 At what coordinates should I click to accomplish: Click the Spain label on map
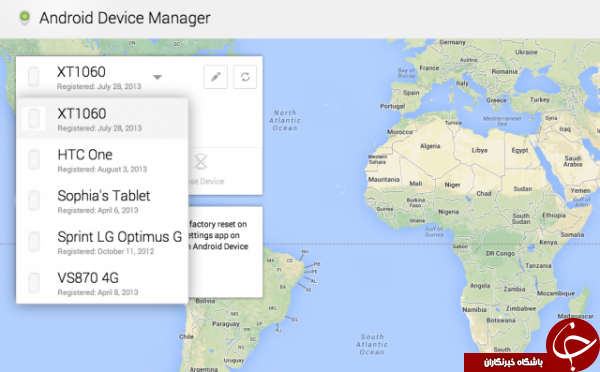pyautogui.click(x=411, y=93)
